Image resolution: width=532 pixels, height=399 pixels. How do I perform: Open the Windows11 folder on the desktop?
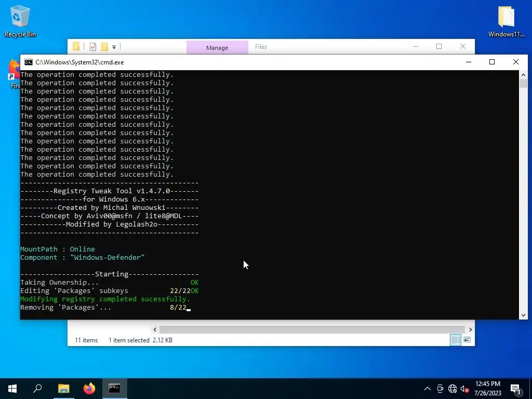pos(506,21)
